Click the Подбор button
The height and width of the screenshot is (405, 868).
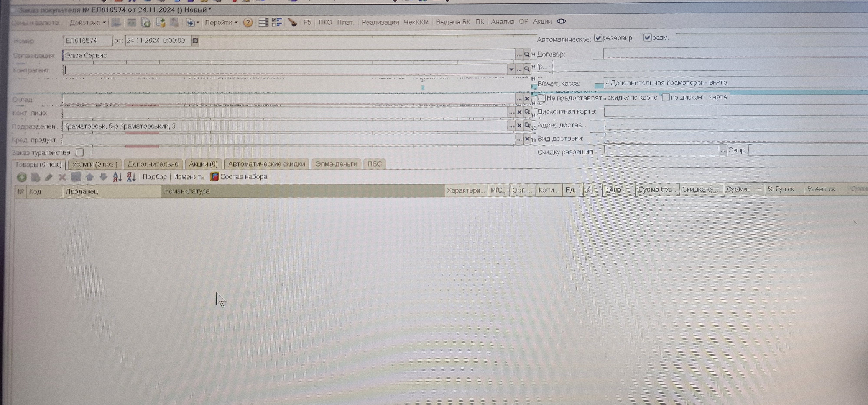point(155,177)
